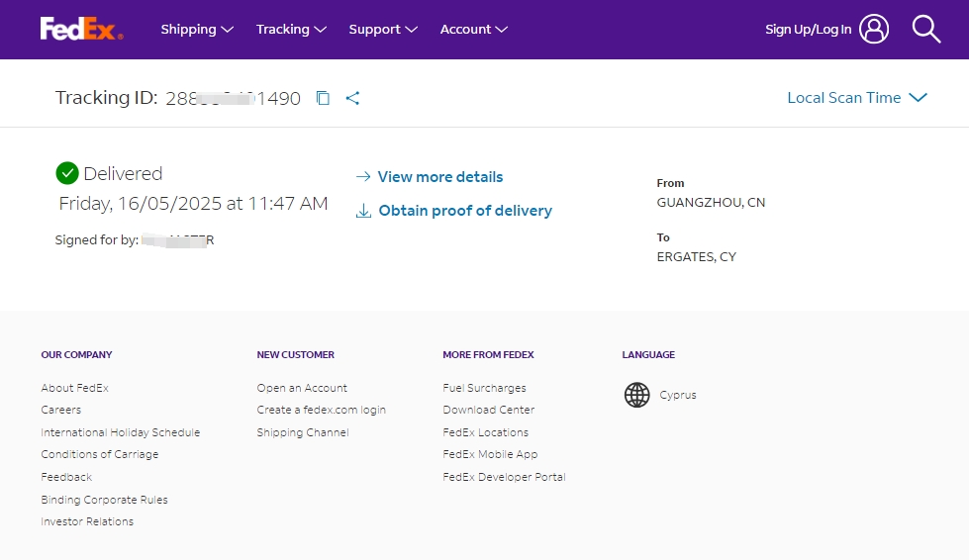Image resolution: width=969 pixels, height=560 pixels.
Task: Open search with magnifier icon
Action: pos(925,29)
